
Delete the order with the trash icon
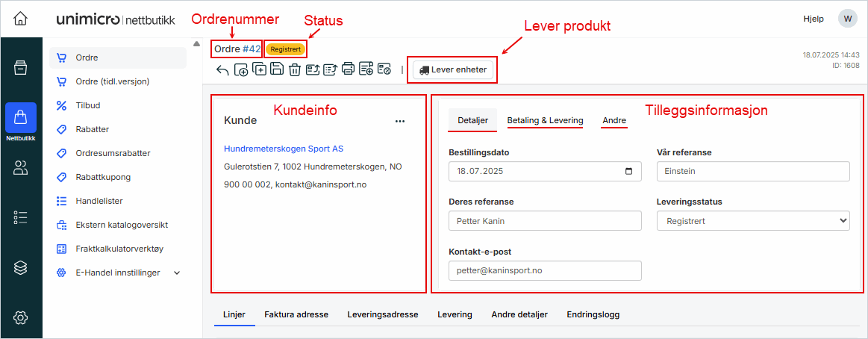click(295, 70)
